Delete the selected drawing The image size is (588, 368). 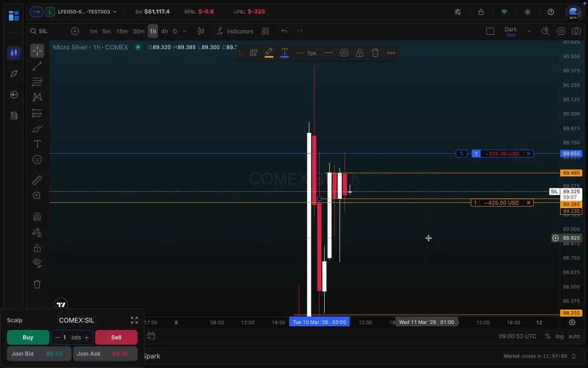pyautogui.click(x=375, y=53)
